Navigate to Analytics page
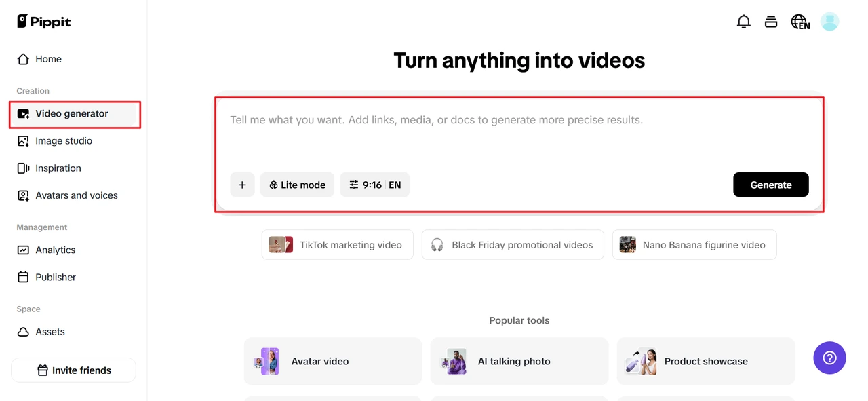This screenshot has width=868, height=401. [55, 250]
